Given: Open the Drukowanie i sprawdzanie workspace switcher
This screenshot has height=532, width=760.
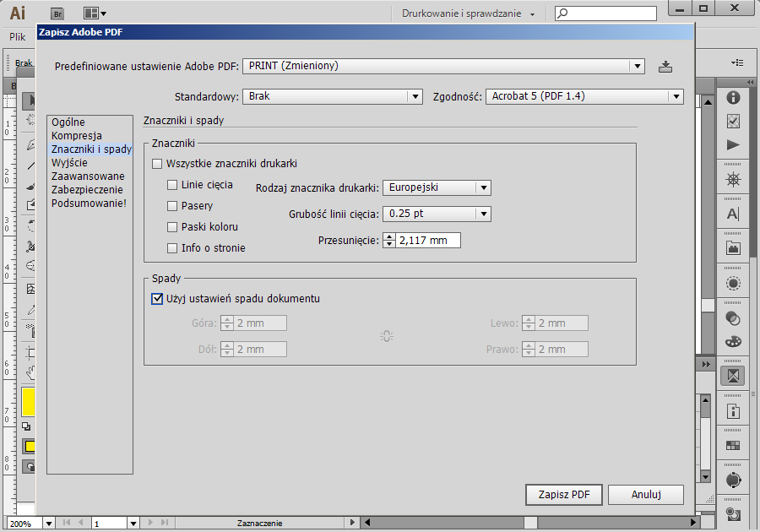Looking at the screenshot, I should coord(468,14).
